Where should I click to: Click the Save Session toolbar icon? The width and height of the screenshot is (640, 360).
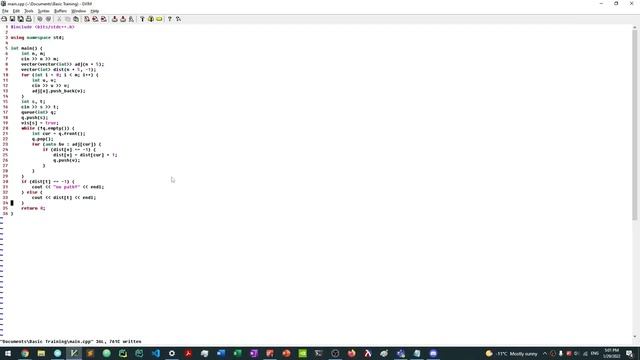click(x=123, y=19)
